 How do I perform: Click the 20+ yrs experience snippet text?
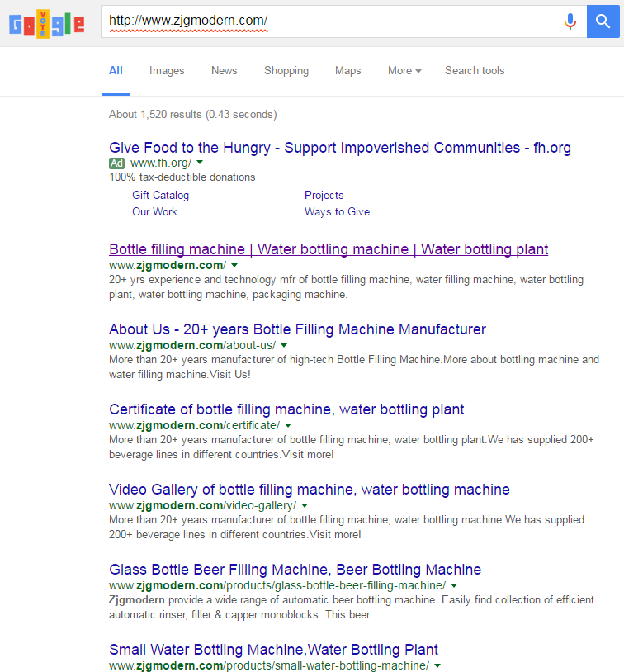point(347,287)
